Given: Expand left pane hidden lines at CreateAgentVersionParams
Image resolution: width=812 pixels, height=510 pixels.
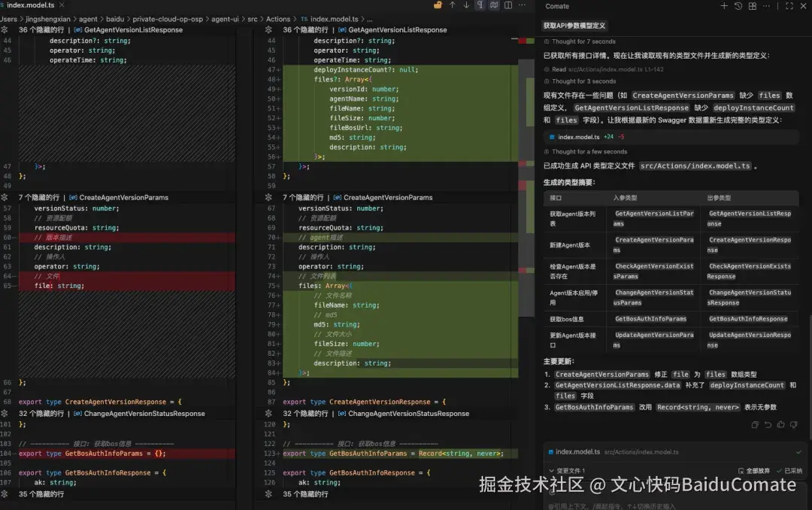Looking at the screenshot, I should point(5,198).
